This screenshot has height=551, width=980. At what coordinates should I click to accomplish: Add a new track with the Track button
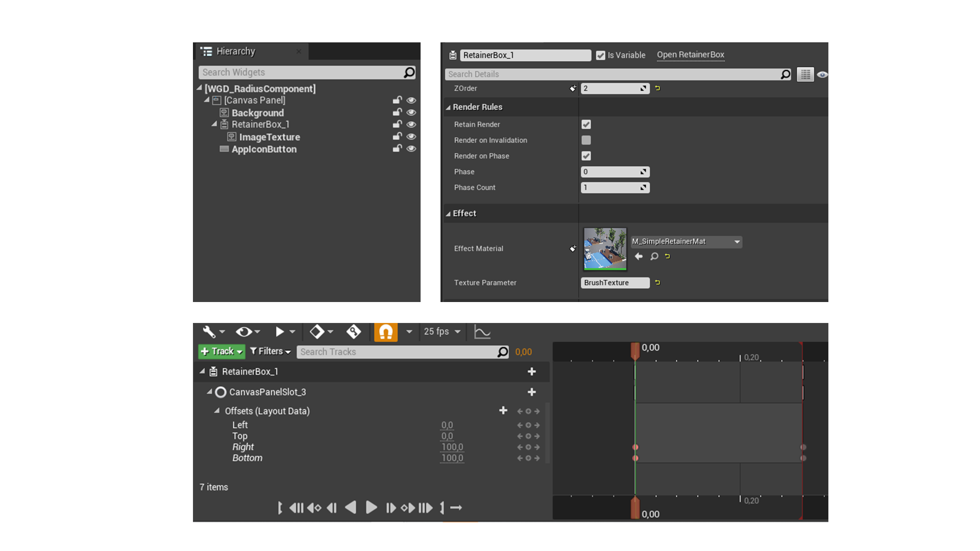(220, 352)
